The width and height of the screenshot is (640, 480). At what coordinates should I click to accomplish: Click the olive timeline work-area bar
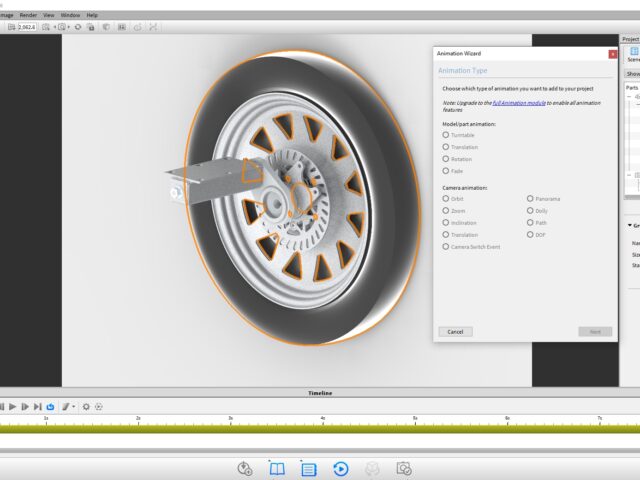coord(320,429)
